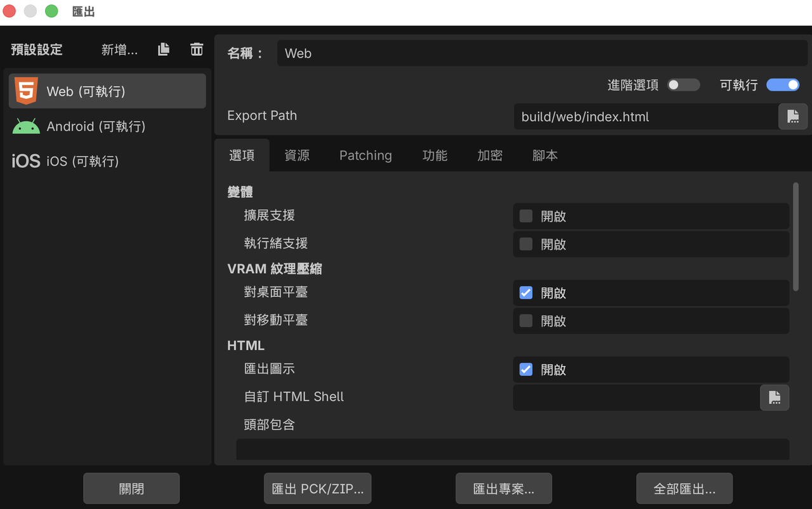This screenshot has height=509, width=812.
Task: Toggle the 可執行 switch off
Action: [x=783, y=85]
